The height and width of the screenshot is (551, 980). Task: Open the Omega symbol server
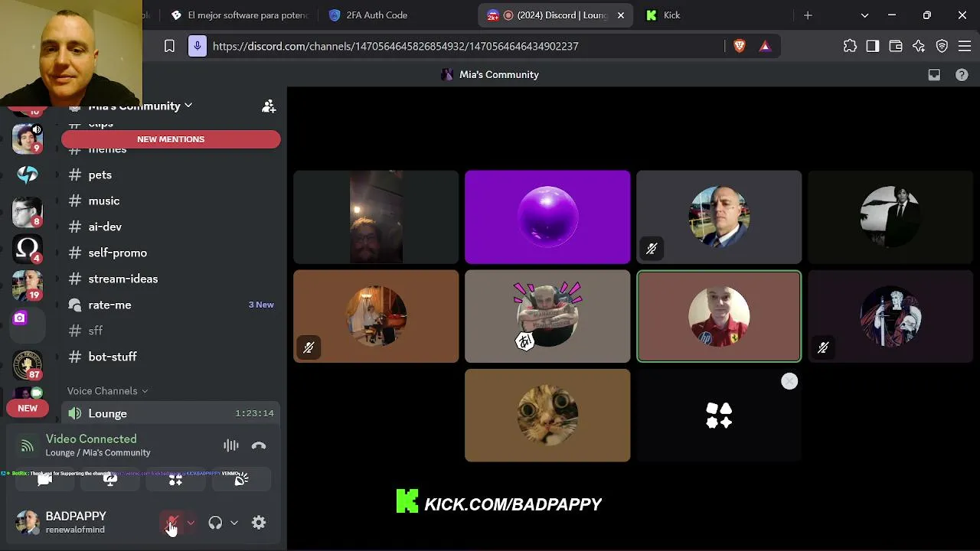27,249
